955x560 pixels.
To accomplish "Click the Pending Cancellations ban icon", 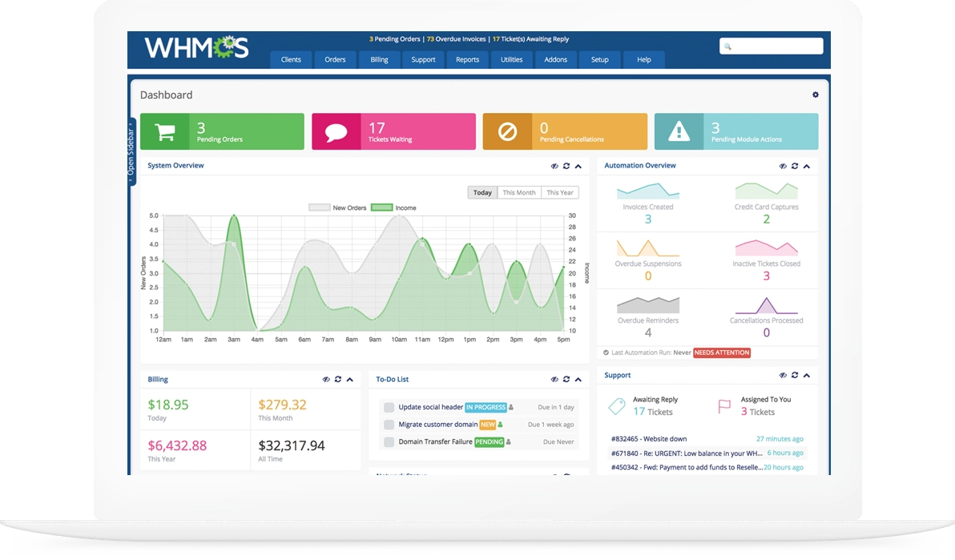I will 507,132.
